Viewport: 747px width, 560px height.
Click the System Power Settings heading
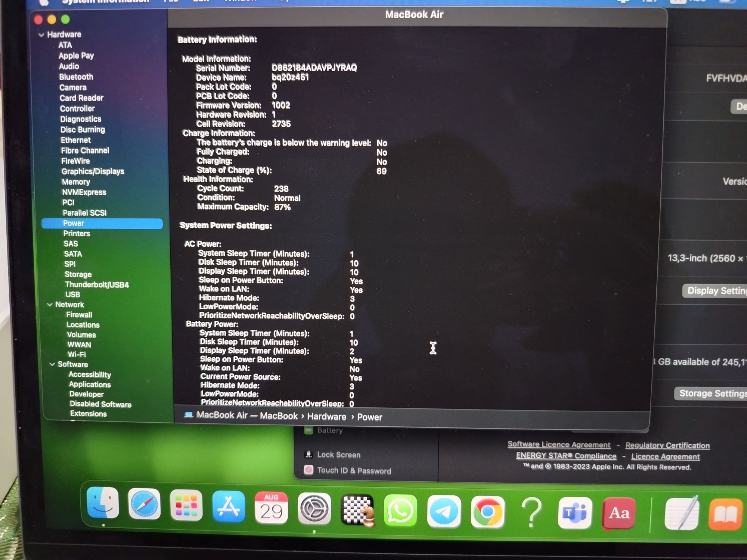226,225
